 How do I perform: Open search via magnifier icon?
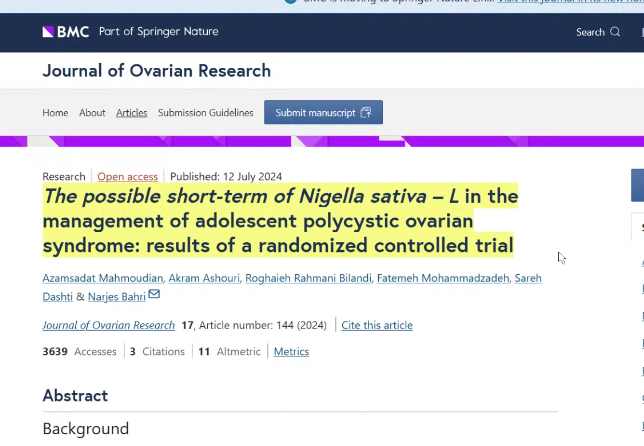(615, 32)
